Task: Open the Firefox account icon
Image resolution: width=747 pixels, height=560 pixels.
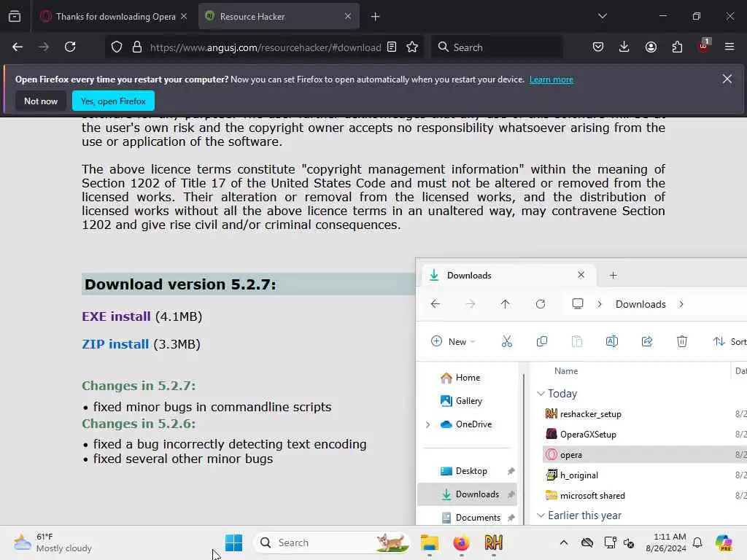Action: 651,47
